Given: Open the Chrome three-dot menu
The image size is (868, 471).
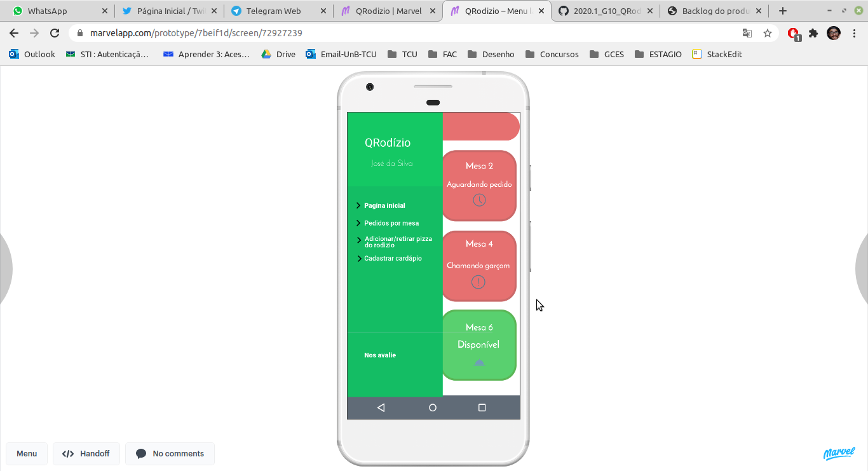Looking at the screenshot, I should pyautogui.click(x=854, y=33).
